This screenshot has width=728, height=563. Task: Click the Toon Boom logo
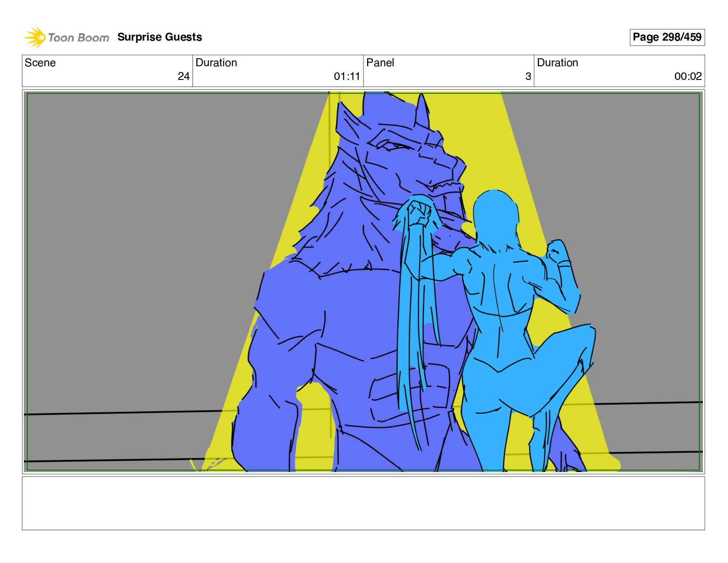point(66,37)
